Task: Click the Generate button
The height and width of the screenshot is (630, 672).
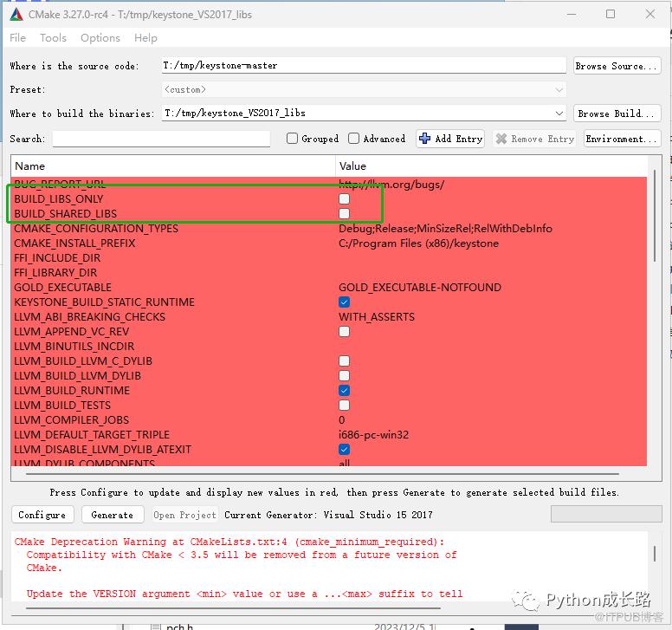Action: click(113, 515)
